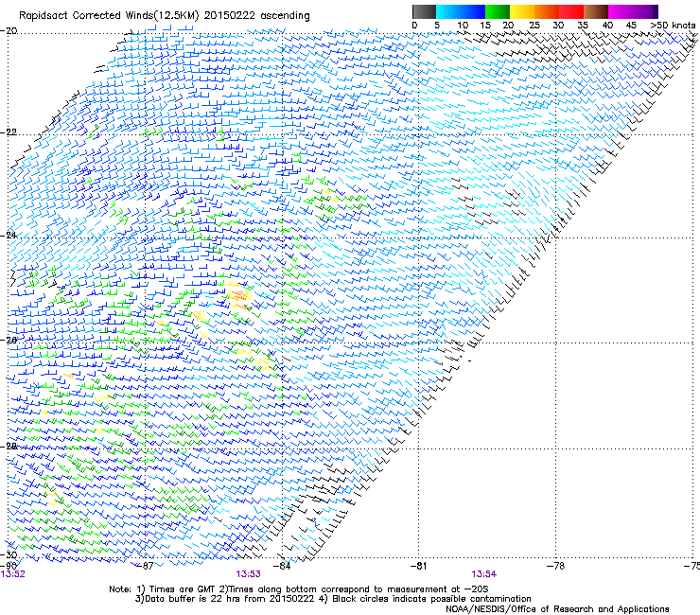700x615 pixels.
Task: Click the '35' legend scale label
Action: pos(583,26)
